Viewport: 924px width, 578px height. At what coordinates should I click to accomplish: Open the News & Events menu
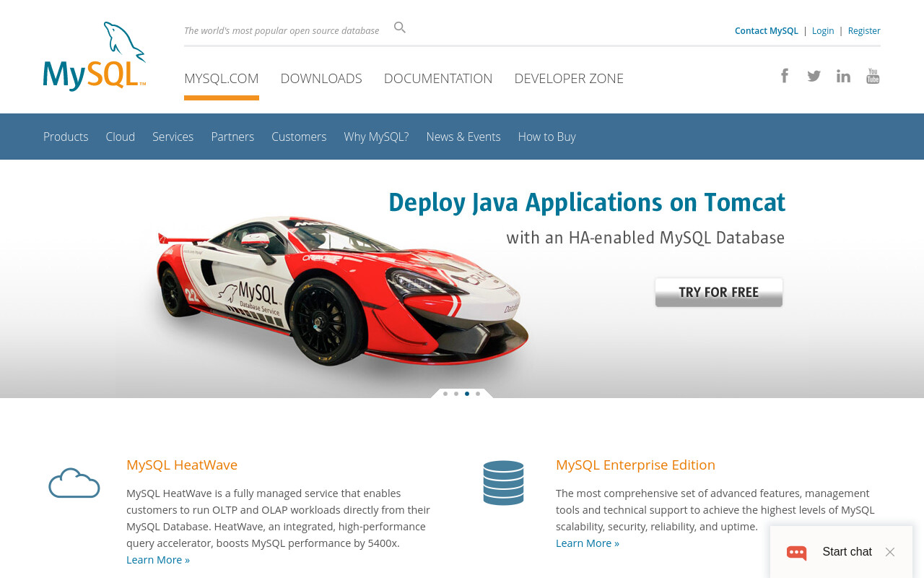463,137
